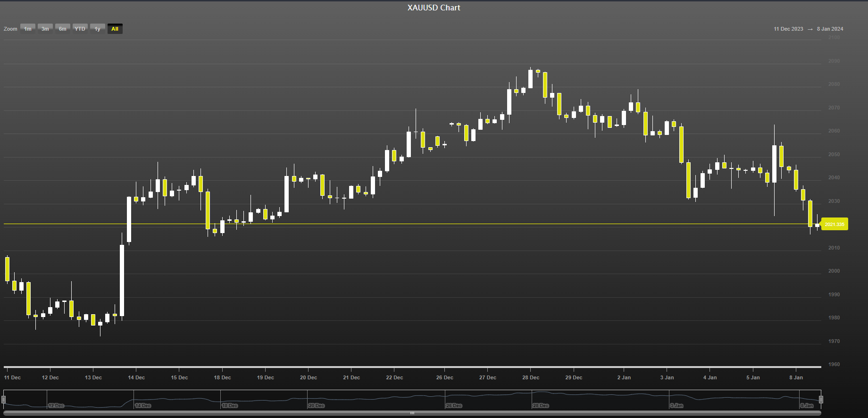The height and width of the screenshot is (418, 868).
Task: Click the 2 Jan x-axis label
Action: [624, 377]
